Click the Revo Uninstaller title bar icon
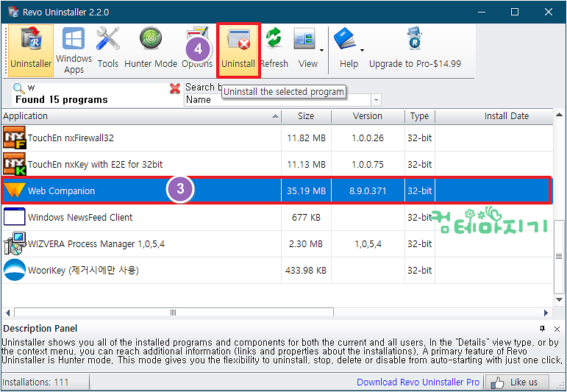The width and height of the screenshot is (567, 392). (13, 12)
